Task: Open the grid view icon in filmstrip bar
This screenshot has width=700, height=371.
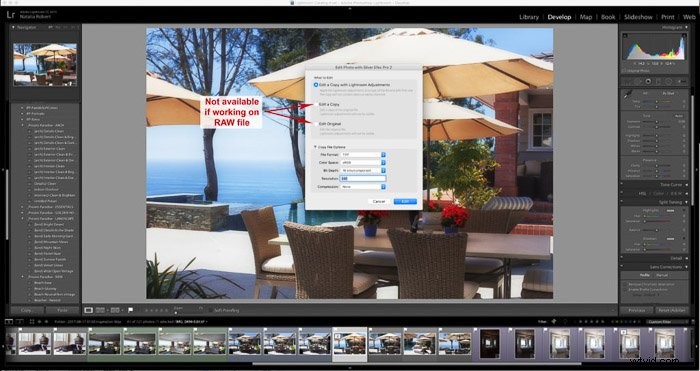Action: coord(32,321)
